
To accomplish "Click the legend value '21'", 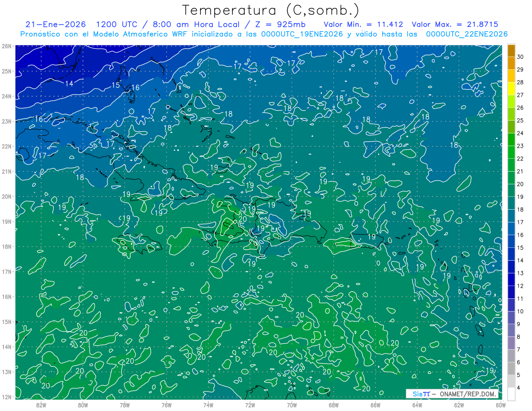I will point(520,172).
